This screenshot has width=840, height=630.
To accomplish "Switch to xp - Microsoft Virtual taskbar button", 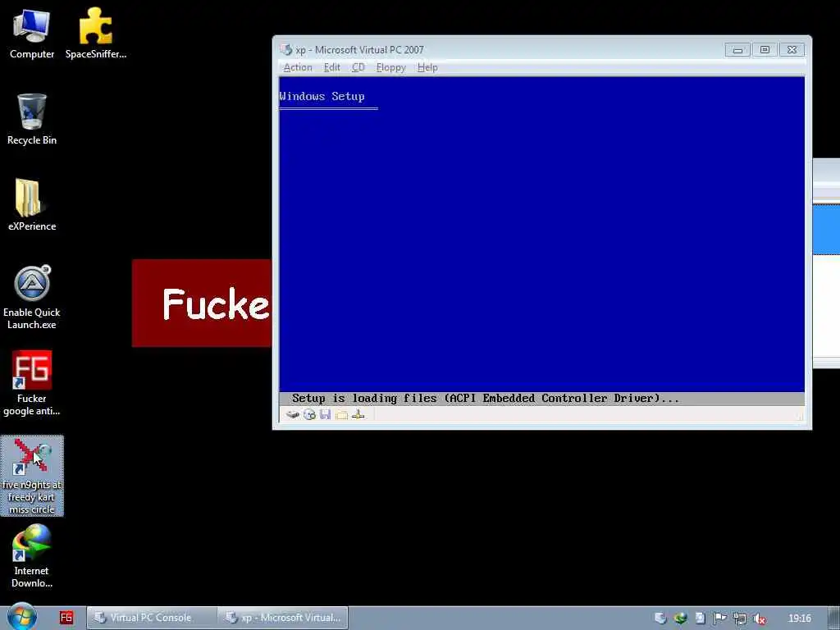I will pos(283,618).
